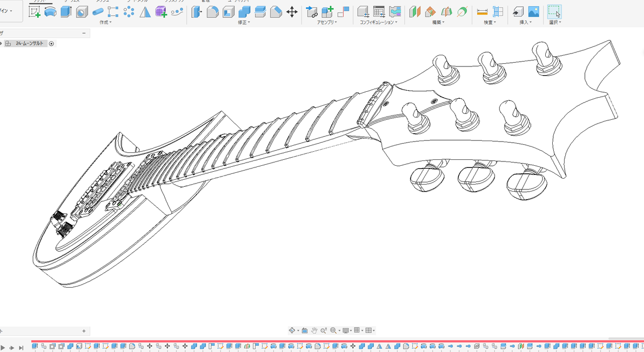The height and width of the screenshot is (352, 644).
Task: Open the Viewports layout menu in navigation bar
Action: click(370, 331)
